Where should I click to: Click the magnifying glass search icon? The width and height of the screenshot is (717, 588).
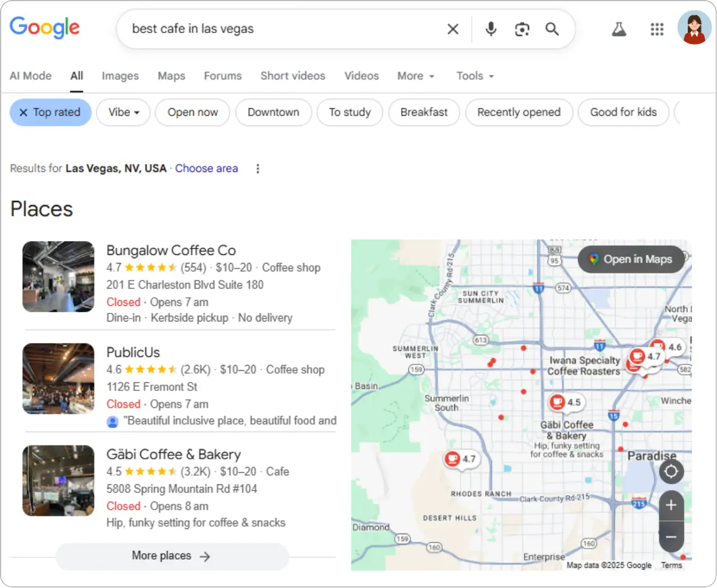click(x=552, y=29)
